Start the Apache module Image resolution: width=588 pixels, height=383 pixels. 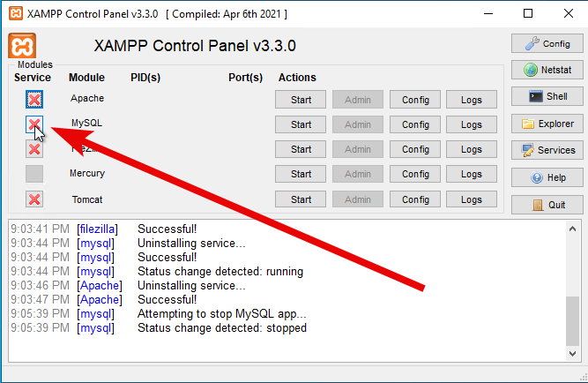[301, 100]
